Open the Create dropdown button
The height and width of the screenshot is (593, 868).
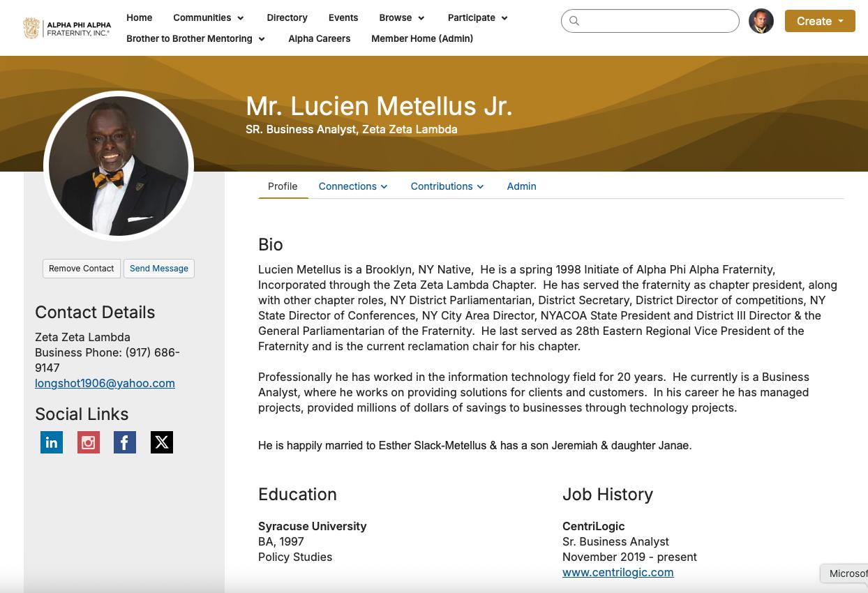click(x=820, y=21)
